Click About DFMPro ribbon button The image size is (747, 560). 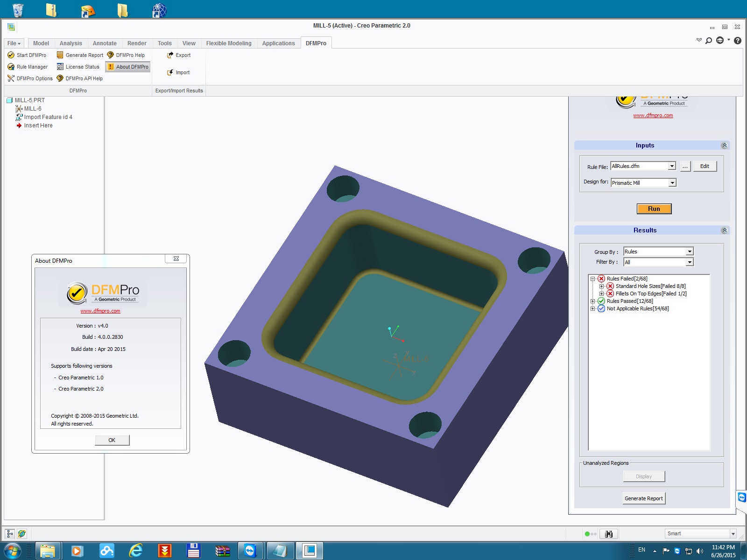click(127, 67)
